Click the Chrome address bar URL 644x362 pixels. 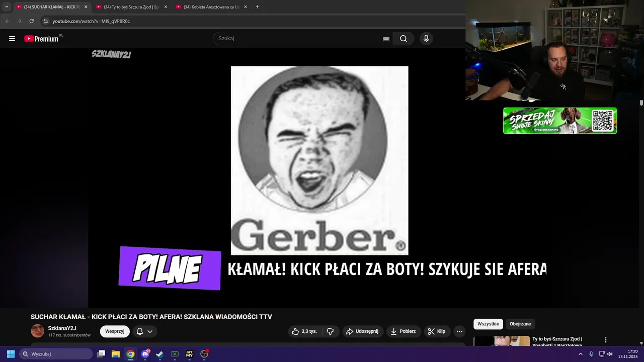coord(91,21)
